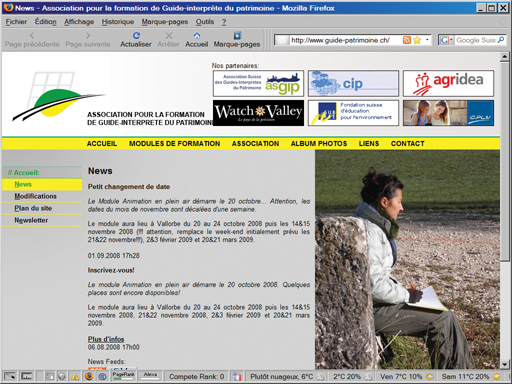Click the URL field guide-patrimoine.ch

click(x=340, y=40)
